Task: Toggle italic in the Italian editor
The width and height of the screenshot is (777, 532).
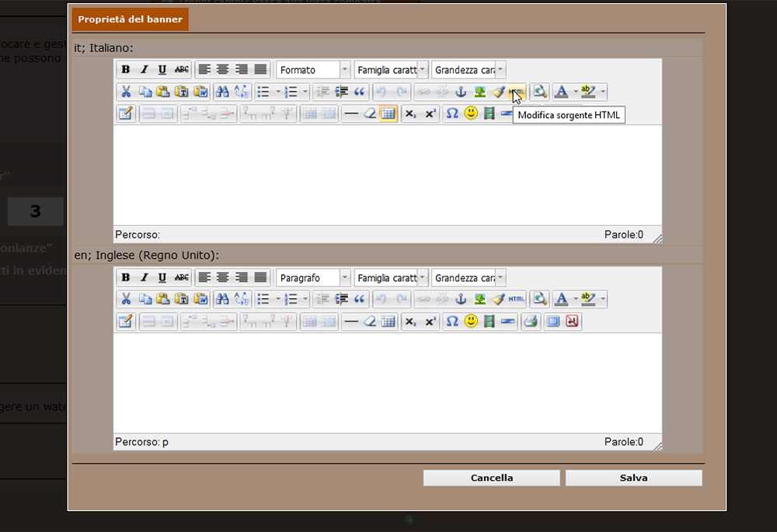Action: tap(145, 70)
